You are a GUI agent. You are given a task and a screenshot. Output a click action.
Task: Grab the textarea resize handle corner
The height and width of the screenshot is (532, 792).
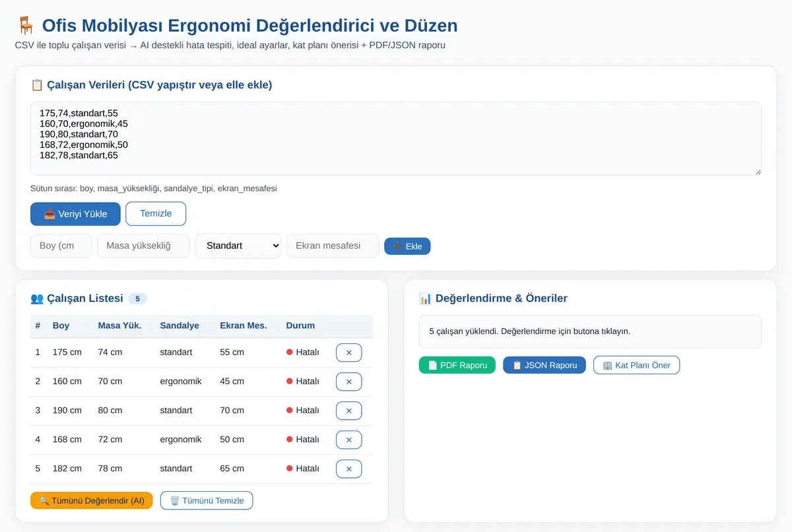coord(758,172)
